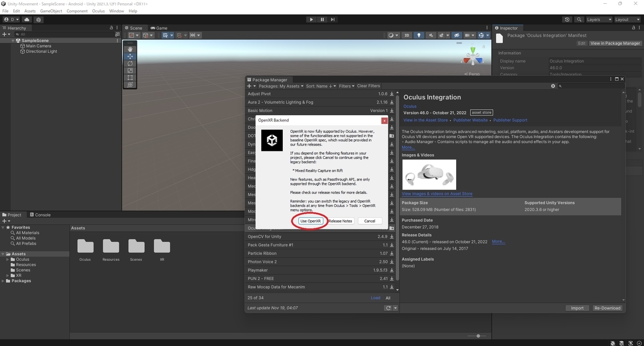Open Package Manager settings gear

point(553,86)
